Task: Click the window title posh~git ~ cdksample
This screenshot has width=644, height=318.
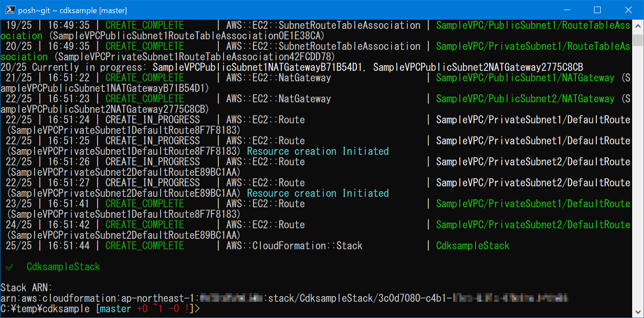Action: [56, 9]
